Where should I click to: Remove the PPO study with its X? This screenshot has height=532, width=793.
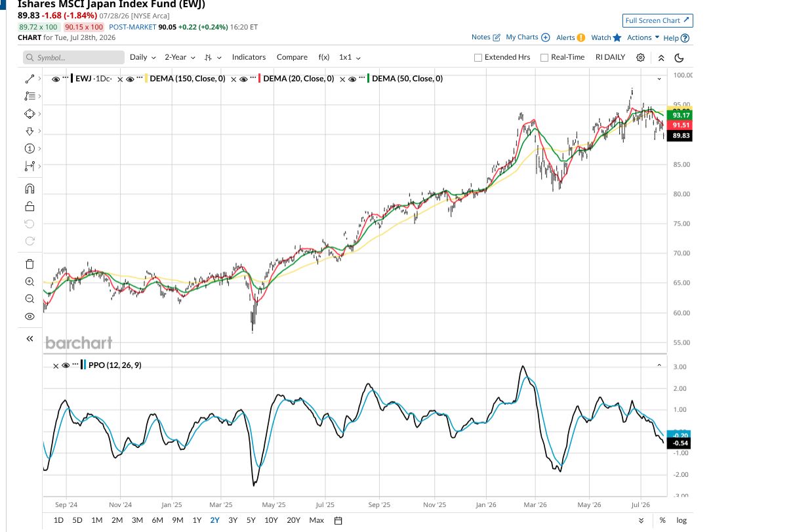coord(56,365)
